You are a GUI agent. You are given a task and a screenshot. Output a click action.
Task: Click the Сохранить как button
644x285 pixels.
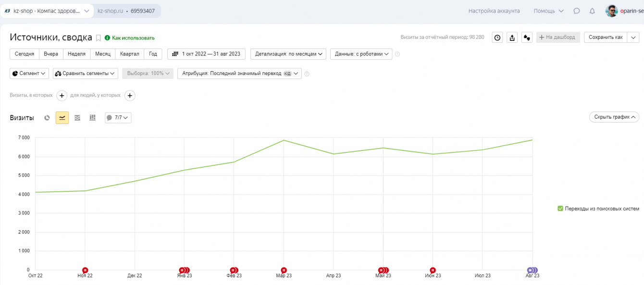tap(606, 37)
